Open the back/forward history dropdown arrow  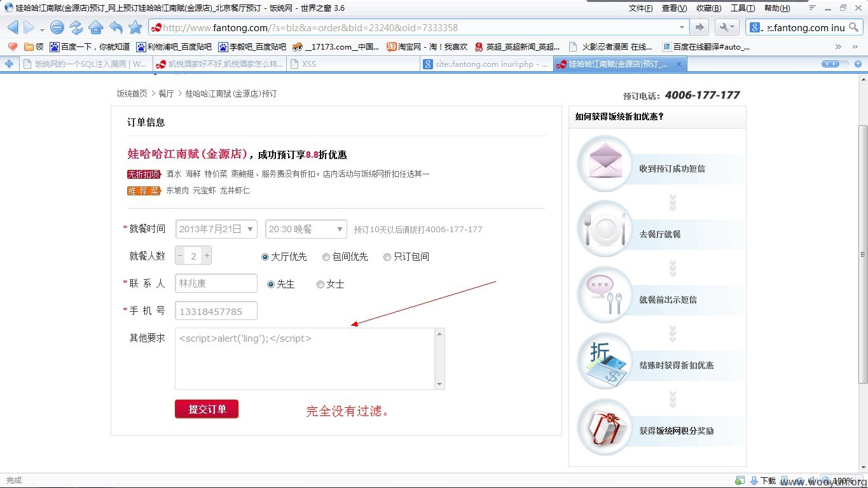pyautogui.click(x=42, y=29)
